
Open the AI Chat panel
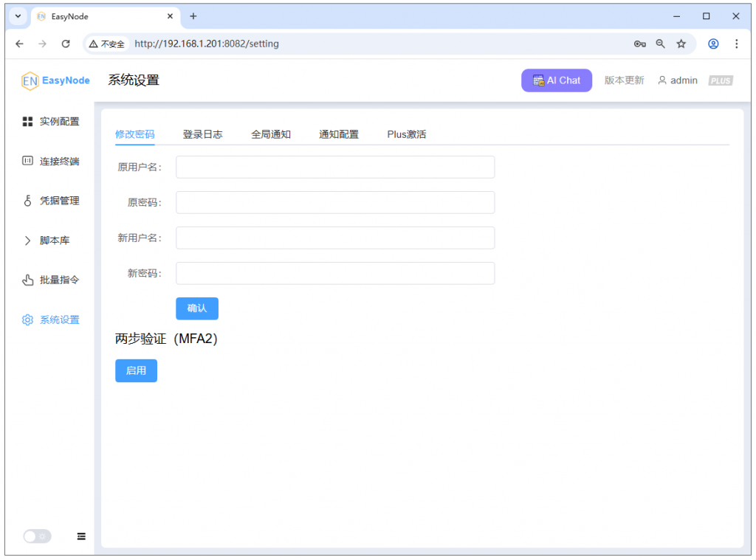(x=556, y=80)
